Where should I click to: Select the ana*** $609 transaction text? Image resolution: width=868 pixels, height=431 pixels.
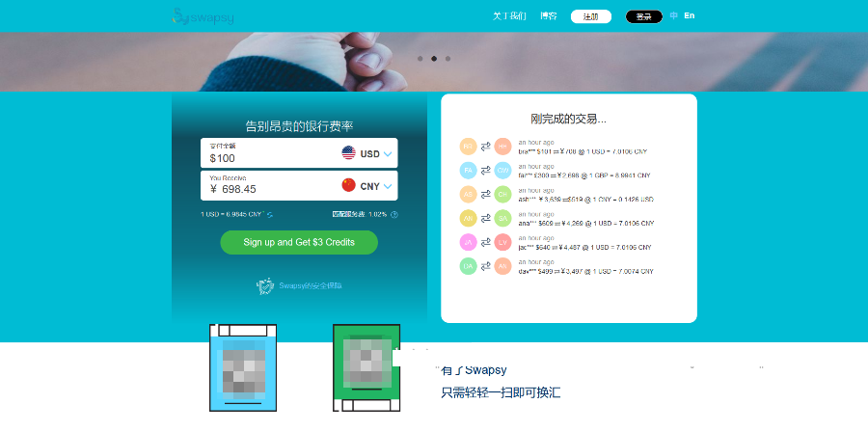pos(586,224)
